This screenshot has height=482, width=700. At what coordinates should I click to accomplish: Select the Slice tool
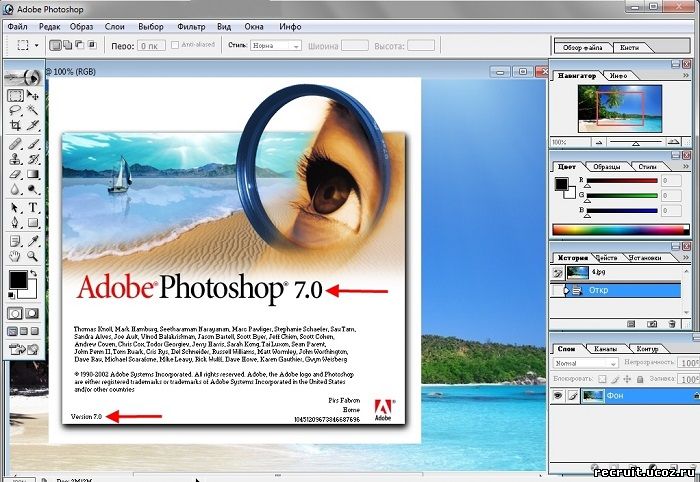pyautogui.click(x=33, y=125)
